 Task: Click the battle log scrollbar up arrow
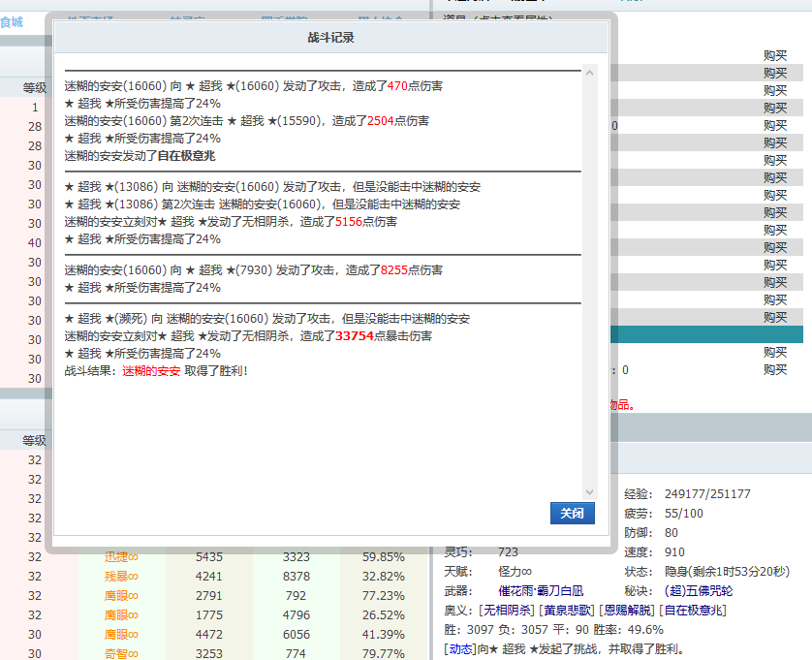(x=590, y=73)
